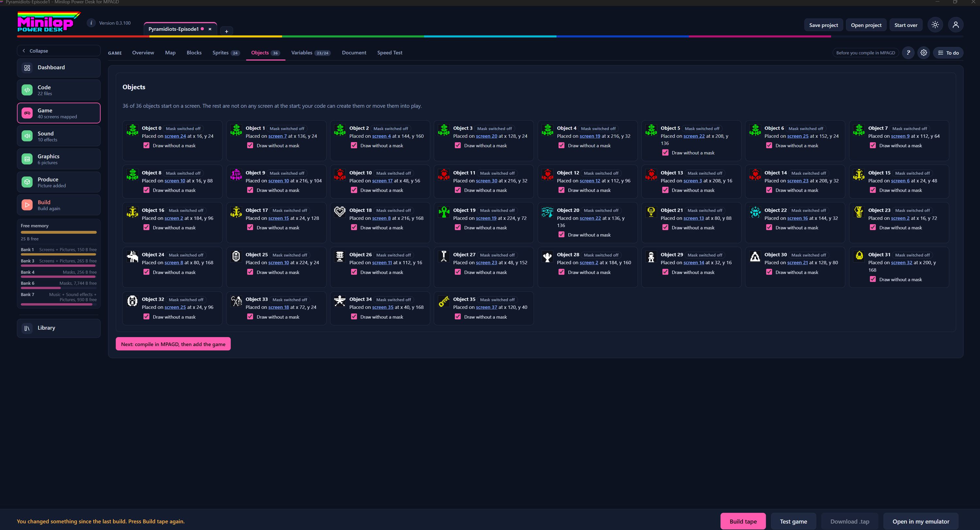Follow the screen 24 link for Object 0

[175, 136]
